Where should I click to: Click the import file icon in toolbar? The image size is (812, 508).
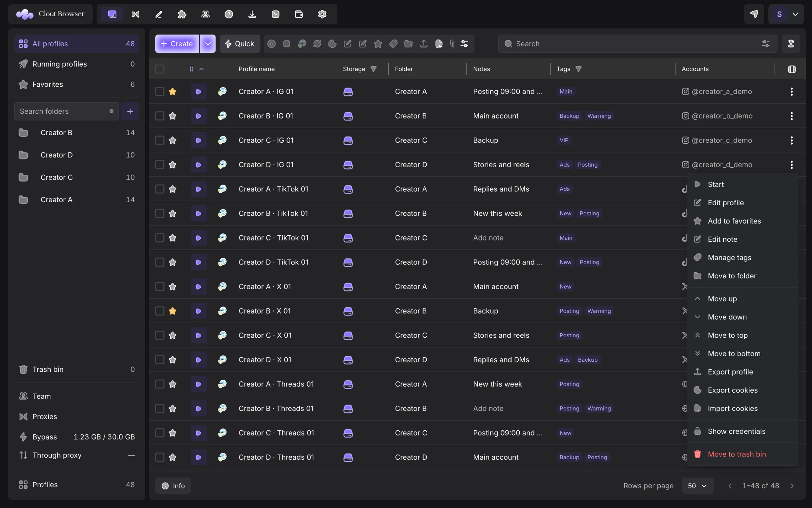(439, 44)
